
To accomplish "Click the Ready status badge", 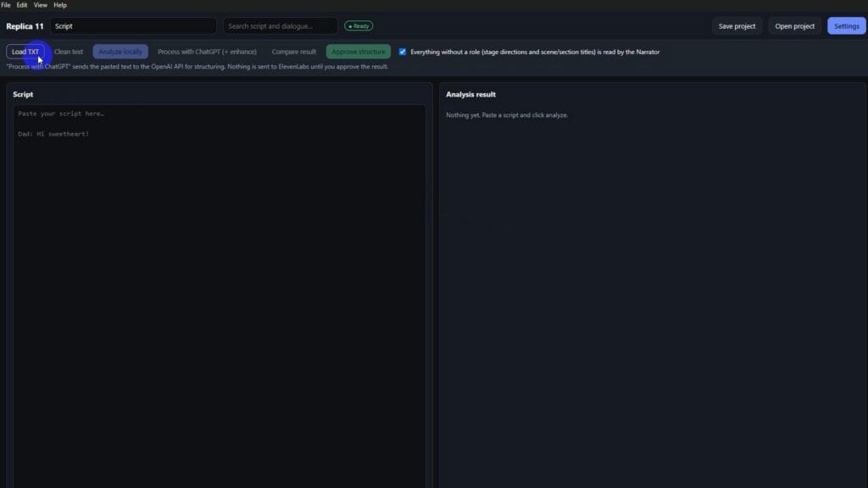I will click(x=359, y=26).
